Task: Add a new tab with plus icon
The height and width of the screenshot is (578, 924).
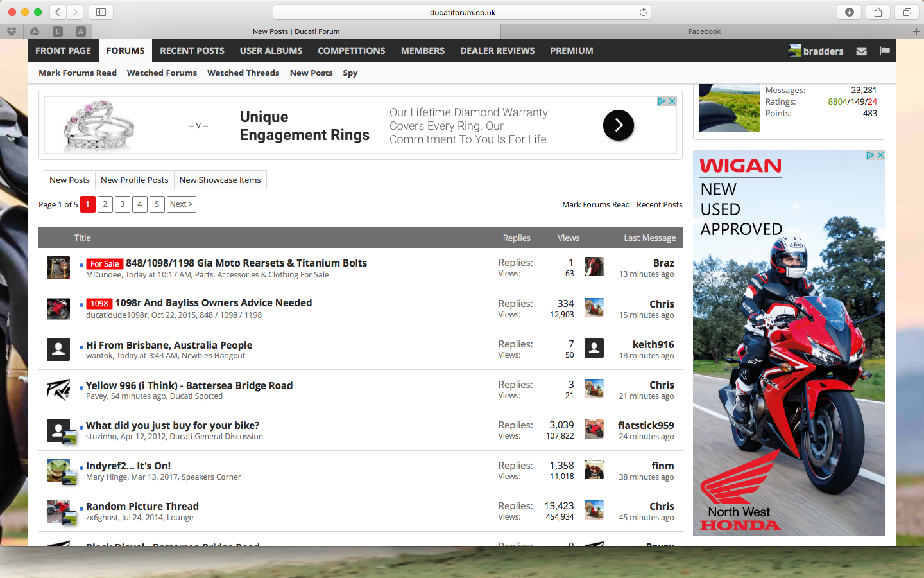Action: 916,31
